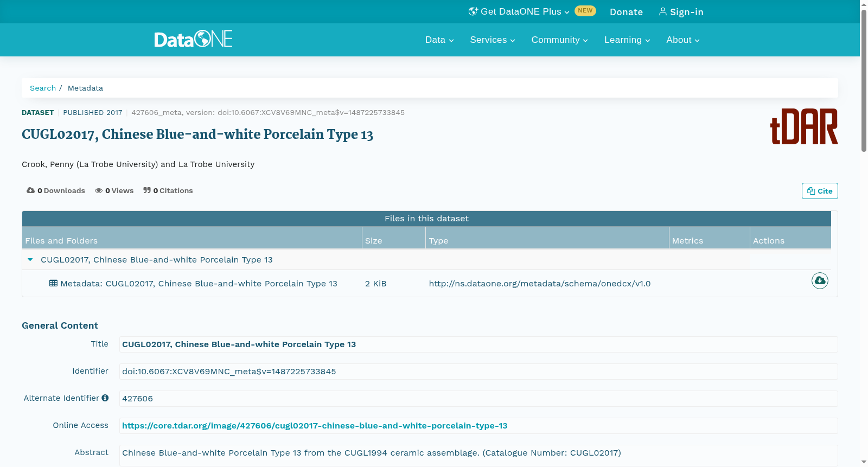Click the Files in this dataset header

426,219
